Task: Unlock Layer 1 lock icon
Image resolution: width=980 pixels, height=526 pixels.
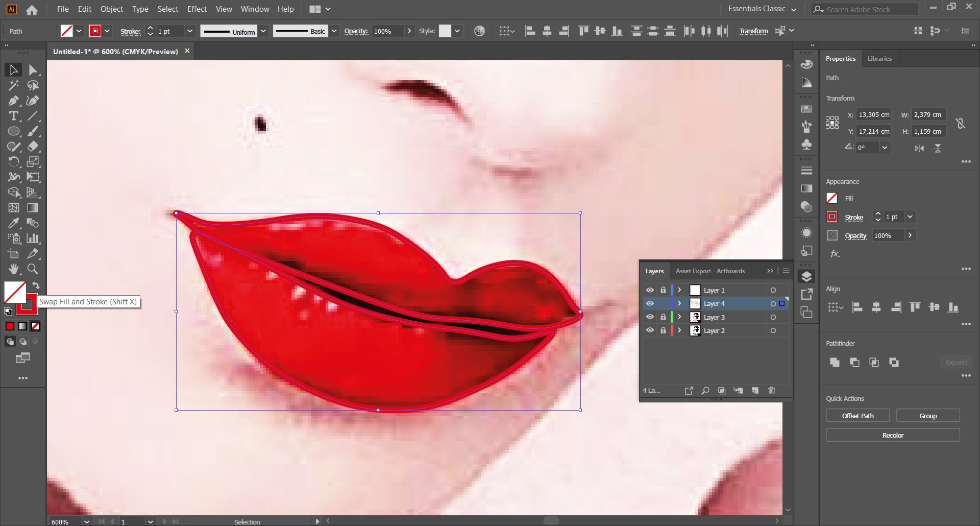Action: [x=663, y=290]
